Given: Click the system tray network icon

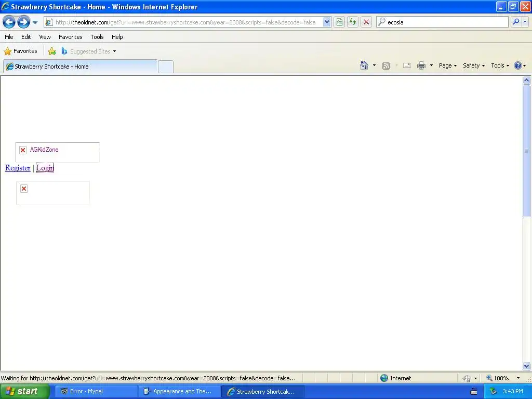Looking at the screenshot, I should tap(493, 392).
